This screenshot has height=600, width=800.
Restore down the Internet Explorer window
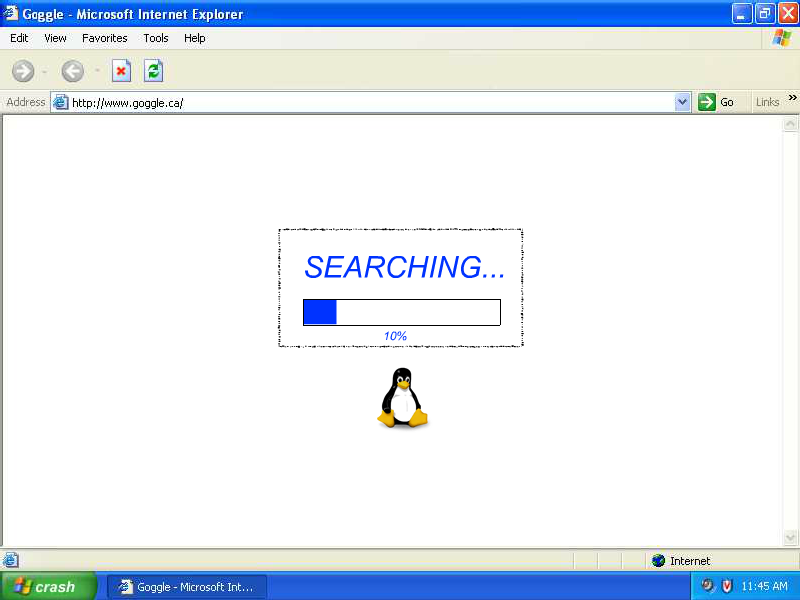[x=764, y=14]
